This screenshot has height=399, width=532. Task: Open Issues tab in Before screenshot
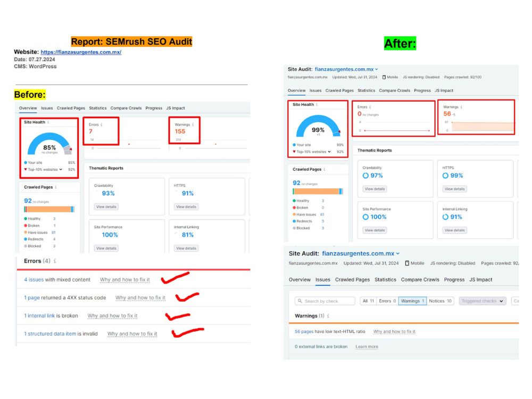[47, 108]
